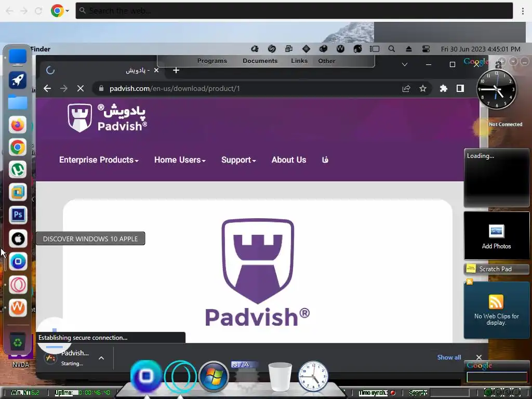Open the Launchpad rocket icon in the dock
Screen dimensions: 532x399
[18, 80]
